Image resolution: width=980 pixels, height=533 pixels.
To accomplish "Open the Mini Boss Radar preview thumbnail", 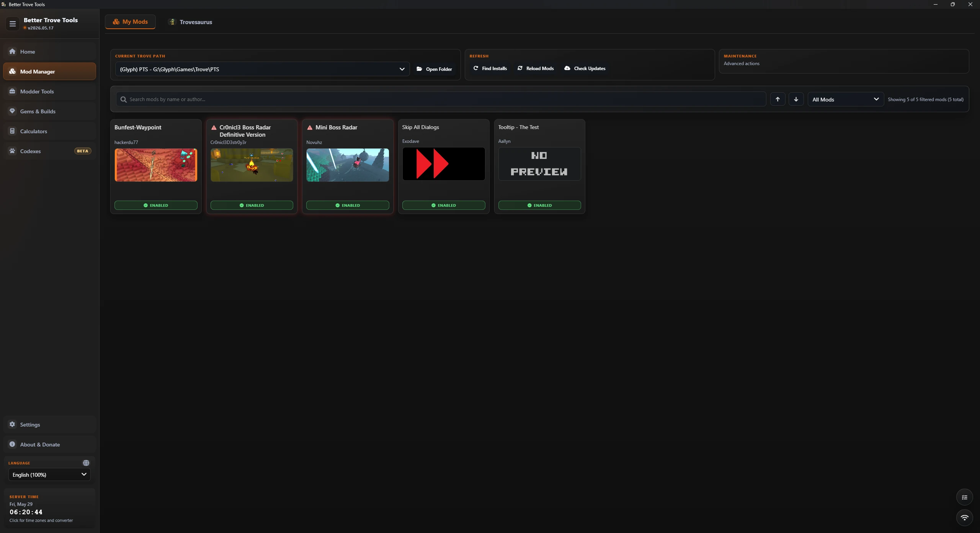I will [x=348, y=165].
